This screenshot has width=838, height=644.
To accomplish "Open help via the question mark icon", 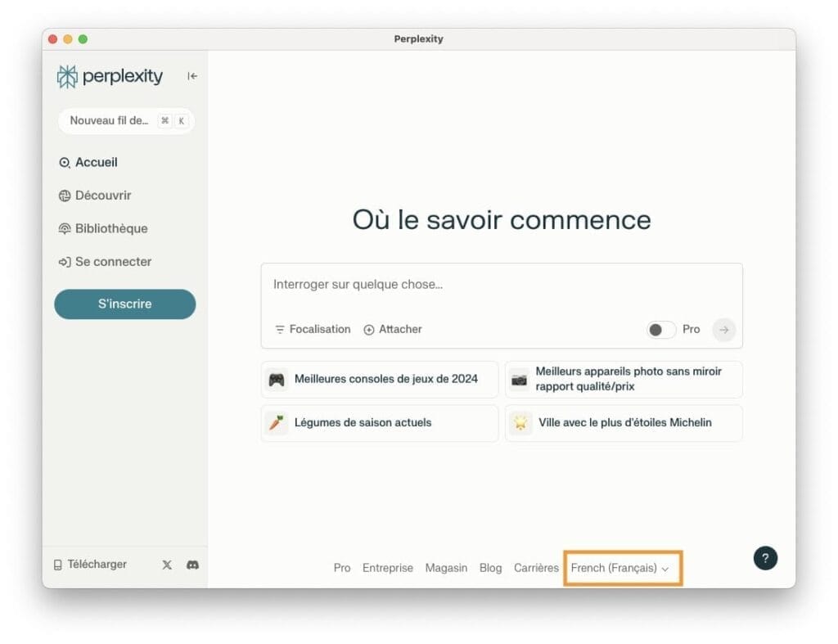I will point(765,558).
